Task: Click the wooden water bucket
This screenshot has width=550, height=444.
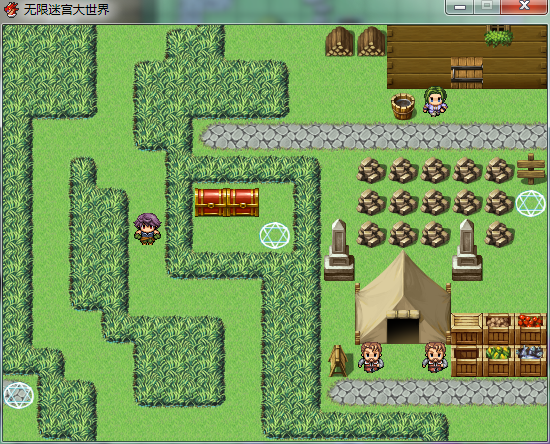Action: click(403, 106)
